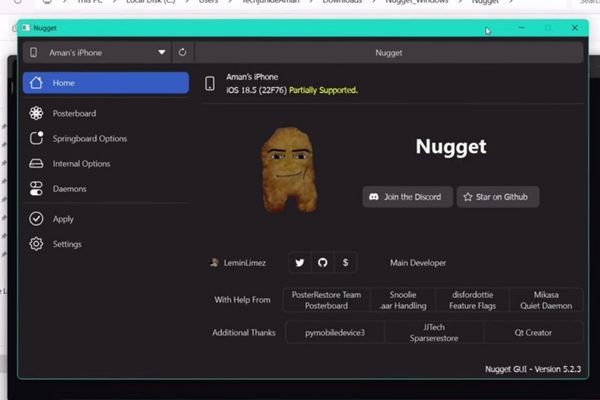Click the pymobiledevice3 credit button
This screenshot has width=600, height=400.
point(335,332)
